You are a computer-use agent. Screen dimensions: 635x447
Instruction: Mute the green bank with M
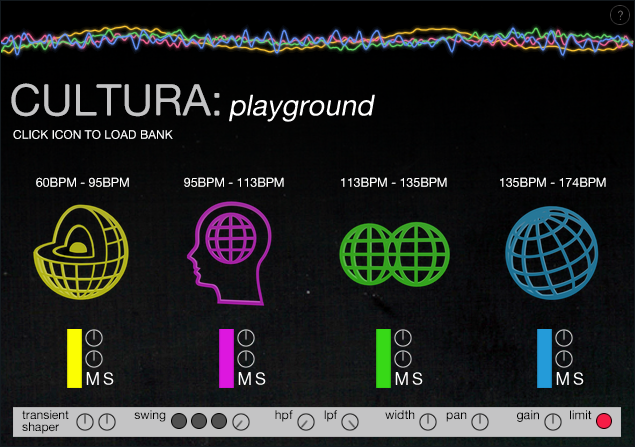(402, 379)
